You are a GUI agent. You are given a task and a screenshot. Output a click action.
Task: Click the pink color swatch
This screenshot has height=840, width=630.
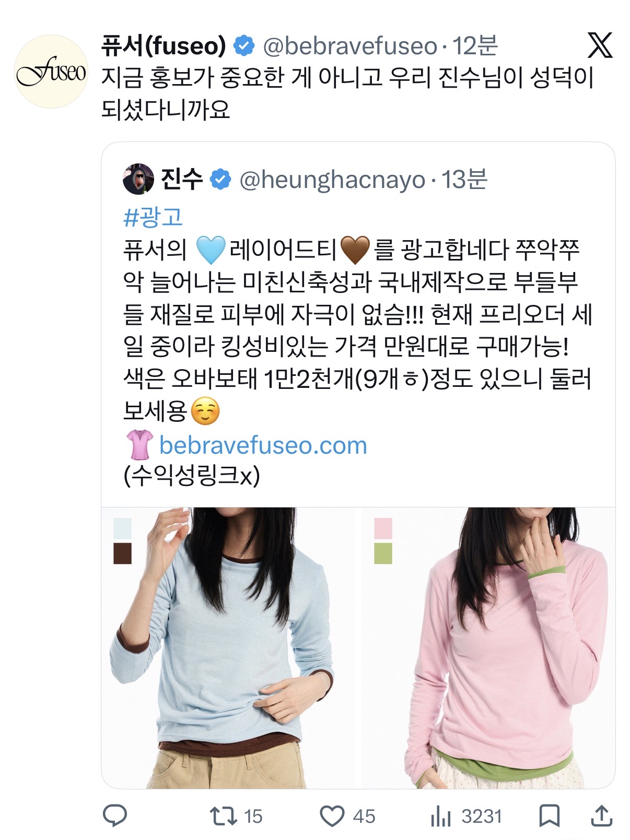[383, 528]
